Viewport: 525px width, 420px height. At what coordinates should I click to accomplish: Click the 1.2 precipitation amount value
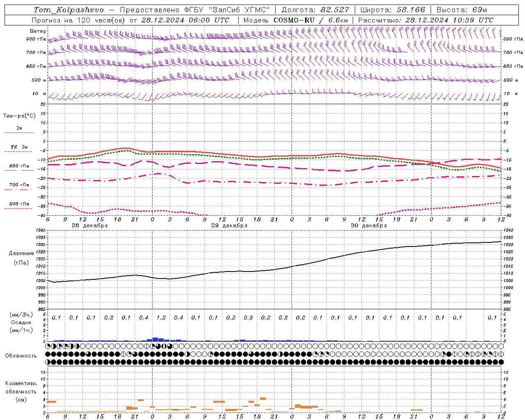(161, 317)
